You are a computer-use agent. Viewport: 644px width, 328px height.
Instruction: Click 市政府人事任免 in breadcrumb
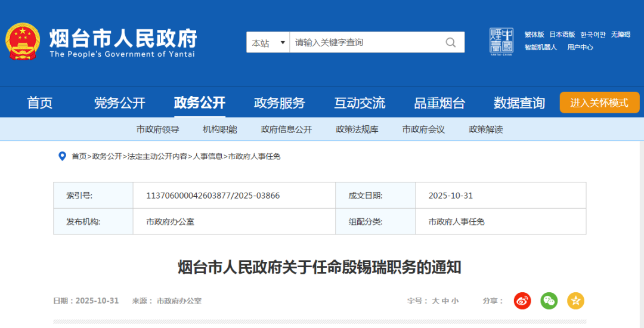click(254, 156)
